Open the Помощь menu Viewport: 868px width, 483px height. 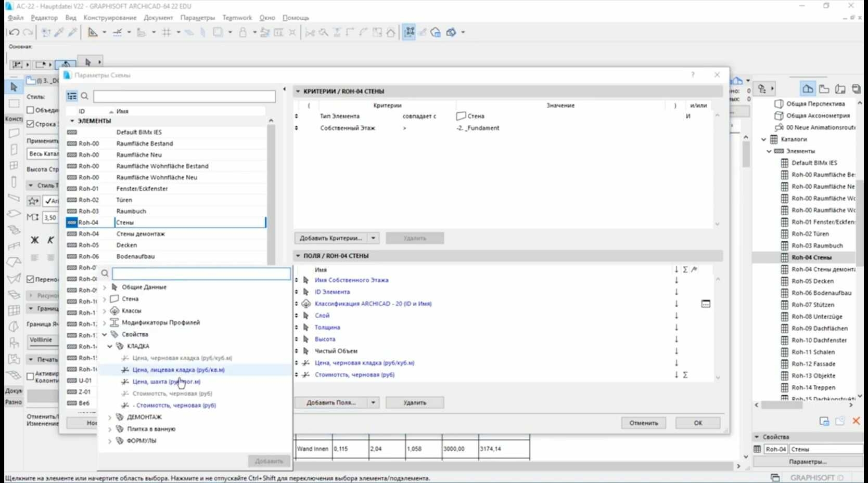coord(296,18)
